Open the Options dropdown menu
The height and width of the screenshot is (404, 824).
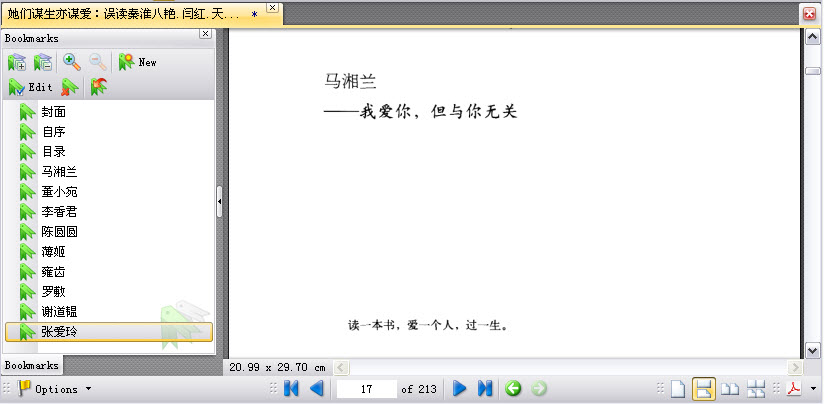point(55,389)
